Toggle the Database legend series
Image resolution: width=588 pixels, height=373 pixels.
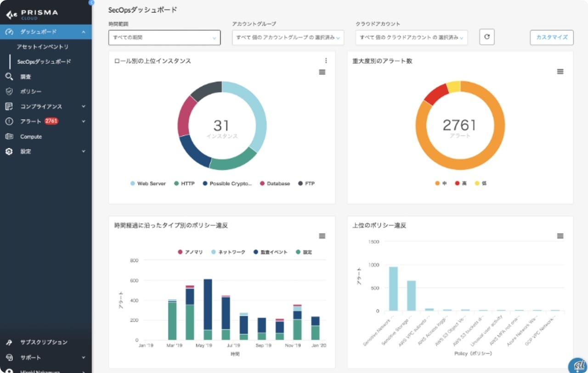275,184
